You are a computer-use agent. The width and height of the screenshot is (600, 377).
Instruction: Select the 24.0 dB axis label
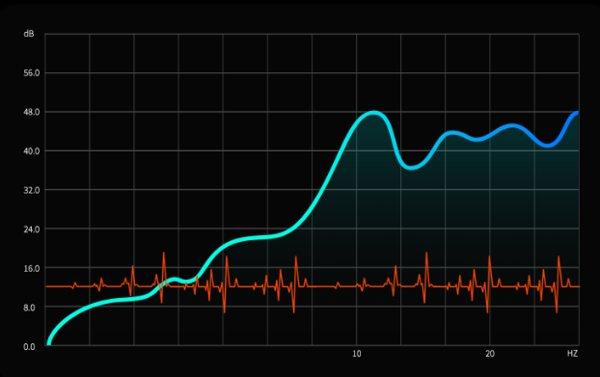click(x=31, y=229)
